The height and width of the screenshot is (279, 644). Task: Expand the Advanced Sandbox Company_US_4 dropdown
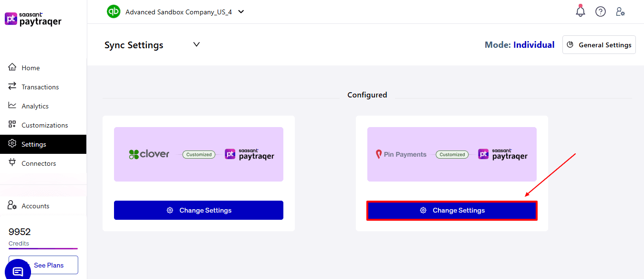coord(241,11)
